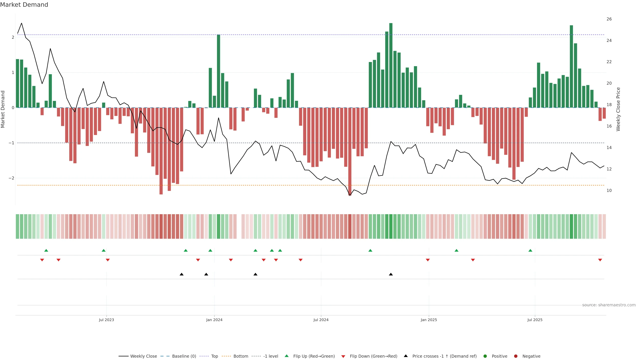
Task: Toggle the Top dotted line legend entry
Action: tap(214, 356)
